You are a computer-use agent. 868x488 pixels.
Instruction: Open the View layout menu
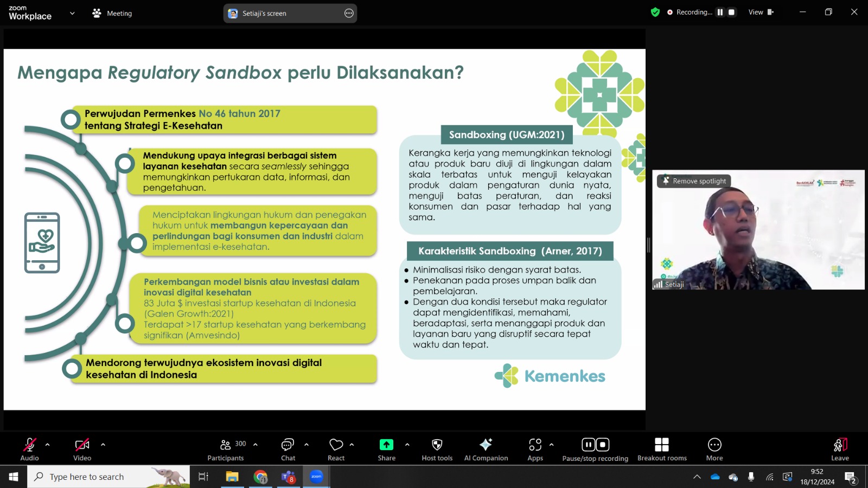[761, 12]
